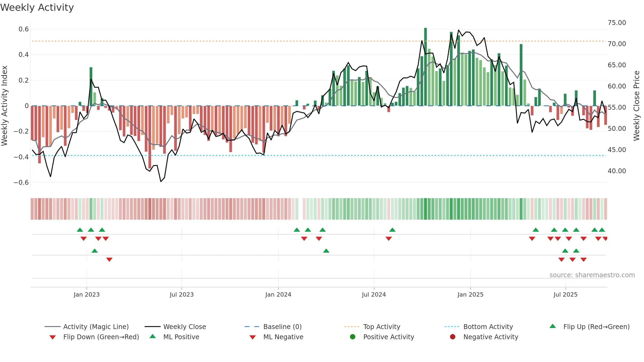644x362 pixels.
Task: Click the '50.00' price axis label
Action: (x=617, y=128)
